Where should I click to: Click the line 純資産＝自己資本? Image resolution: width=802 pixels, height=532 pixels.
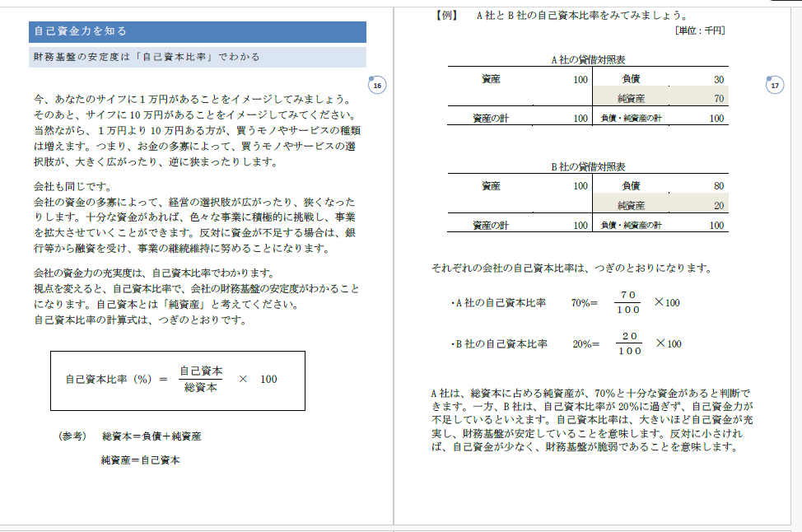pos(140,460)
